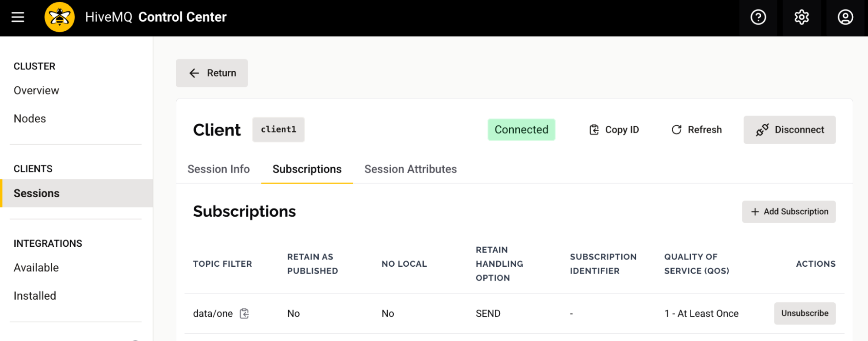The height and width of the screenshot is (341, 868).
Task: Open the help question mark icon
Action: pos(758,17)
